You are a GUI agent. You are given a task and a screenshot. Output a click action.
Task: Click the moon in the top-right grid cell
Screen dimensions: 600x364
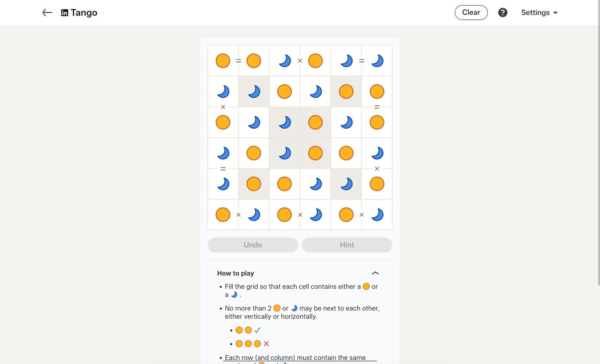point(377,61)
